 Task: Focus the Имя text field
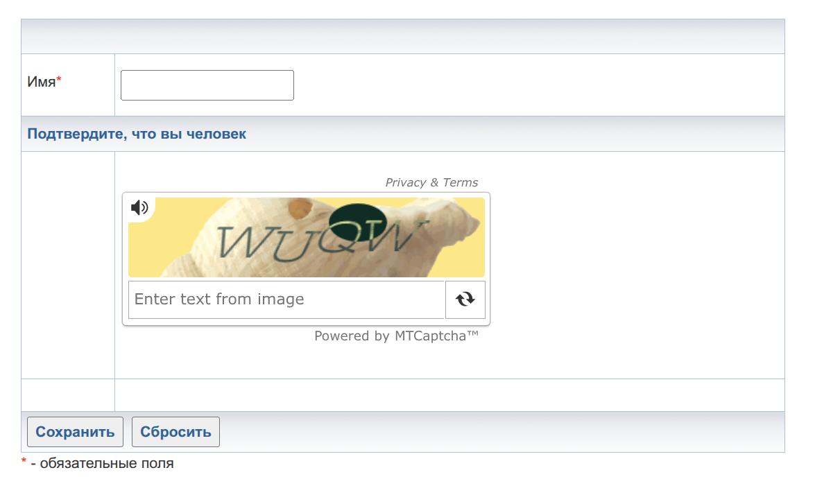[207, 85]
